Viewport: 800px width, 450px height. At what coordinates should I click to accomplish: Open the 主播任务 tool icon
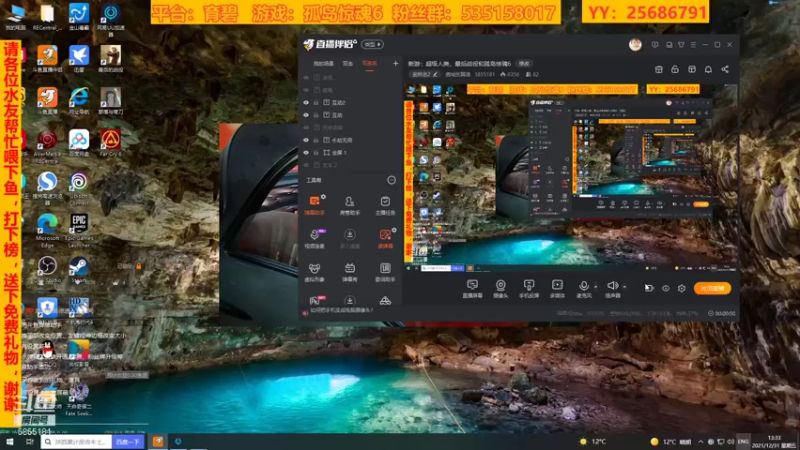tap(385, 205)
